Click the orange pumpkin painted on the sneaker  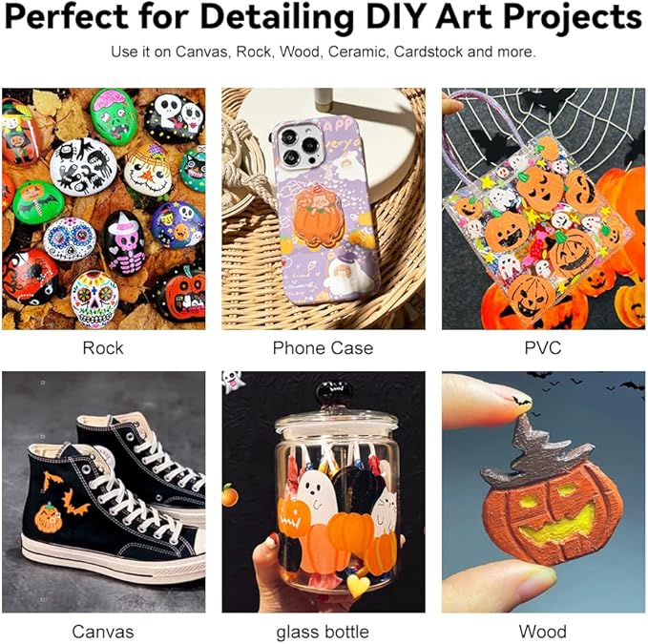49,518
